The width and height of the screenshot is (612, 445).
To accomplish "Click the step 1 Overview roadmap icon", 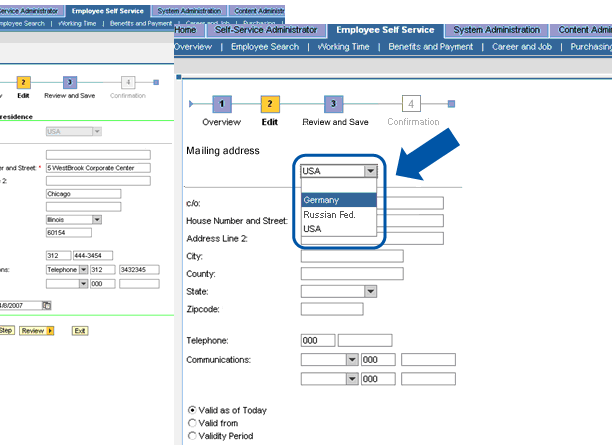I will (221, 103).
